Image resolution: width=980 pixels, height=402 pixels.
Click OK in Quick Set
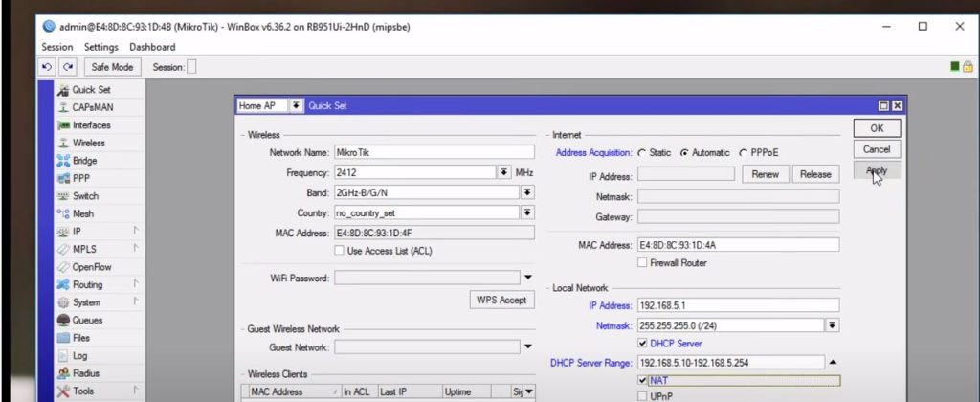(877, 128)
